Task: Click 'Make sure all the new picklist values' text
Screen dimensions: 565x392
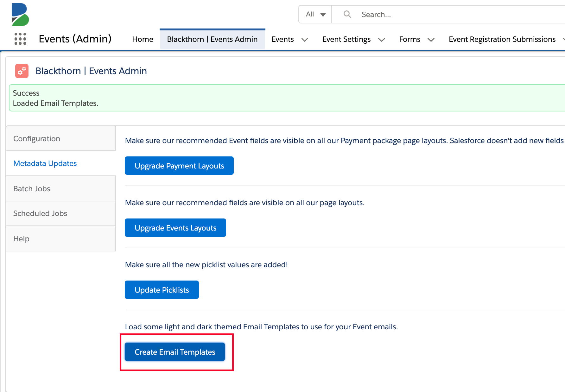Action: point(206,265)
